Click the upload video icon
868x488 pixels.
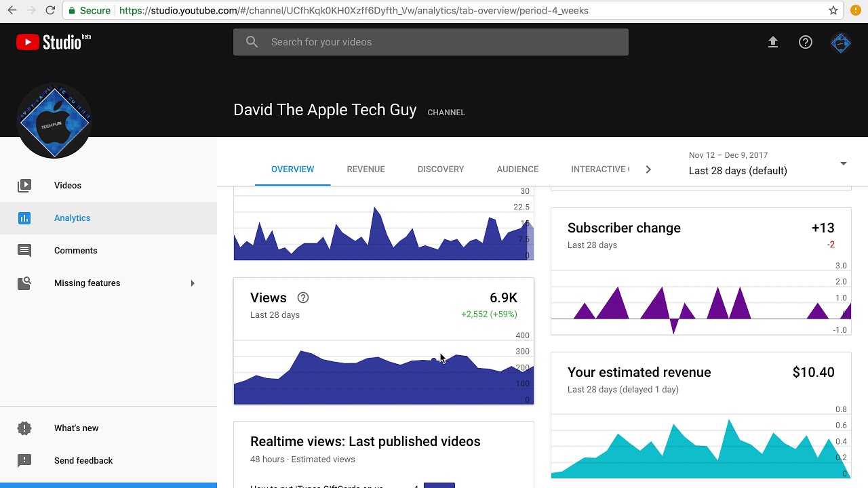click(x=773, y=42)
